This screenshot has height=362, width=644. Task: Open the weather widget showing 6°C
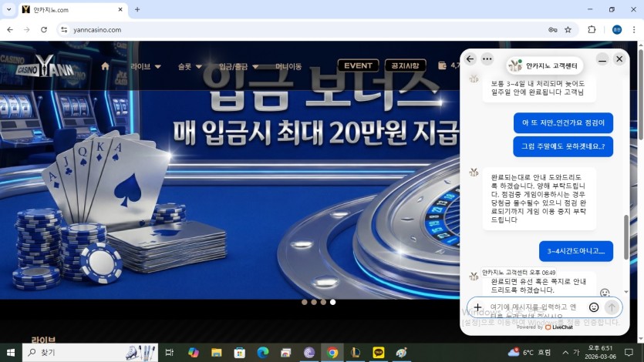tap(530, 353)
